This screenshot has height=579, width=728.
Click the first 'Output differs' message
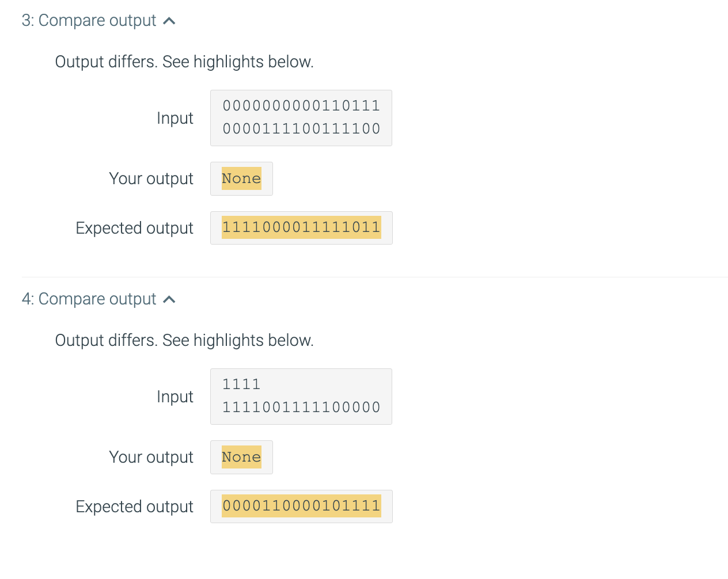[x=184, y=62]
